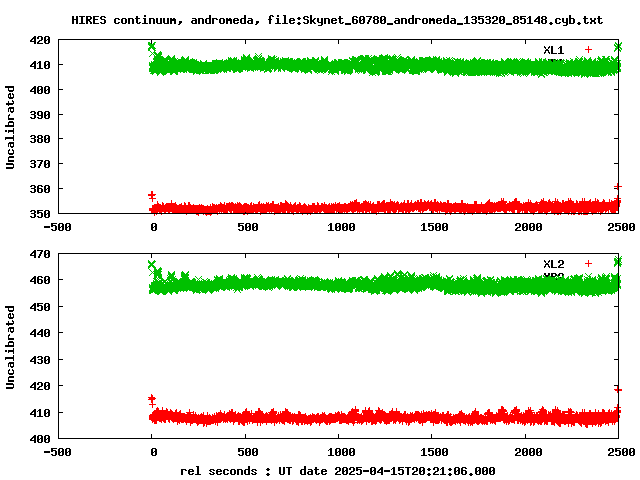This screenshot has height=480, width=640.
Task: Click the red plus marker beside XL2
Action: coord(588,264)
